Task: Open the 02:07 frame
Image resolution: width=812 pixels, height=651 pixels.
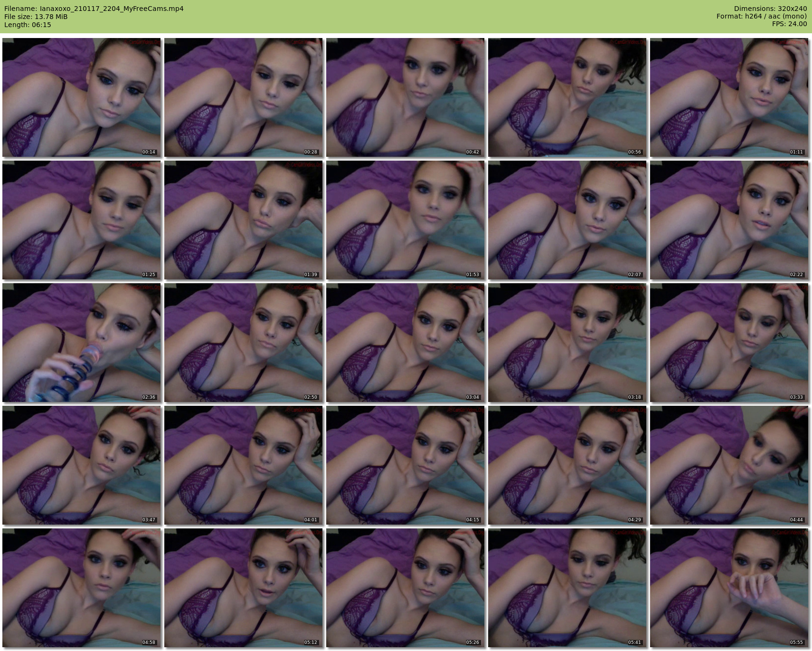Action: point(567,220)
